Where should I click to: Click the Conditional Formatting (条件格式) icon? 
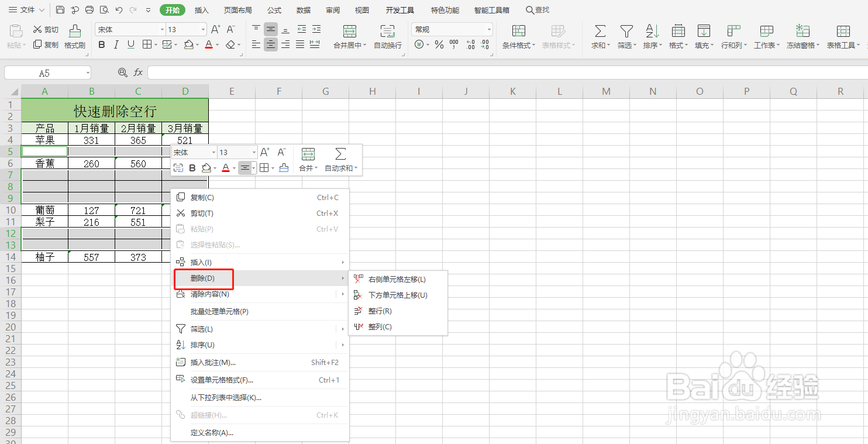pyautogui.click(x=518, y=32)
